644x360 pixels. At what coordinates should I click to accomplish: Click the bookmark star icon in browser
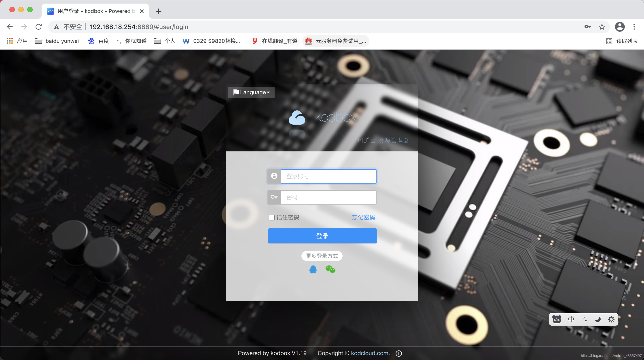click(602, 27)
